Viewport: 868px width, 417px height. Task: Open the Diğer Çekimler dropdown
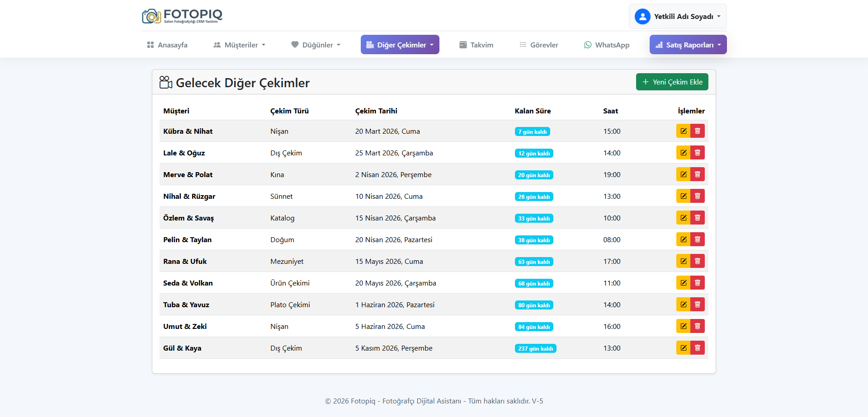(x=400, y=45)
